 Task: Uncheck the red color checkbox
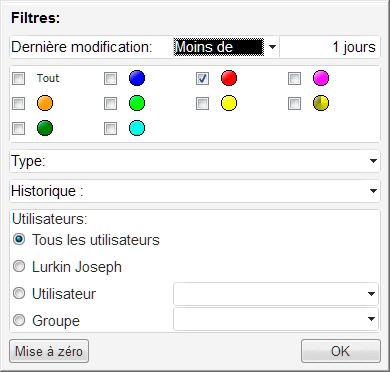(202, 79)
